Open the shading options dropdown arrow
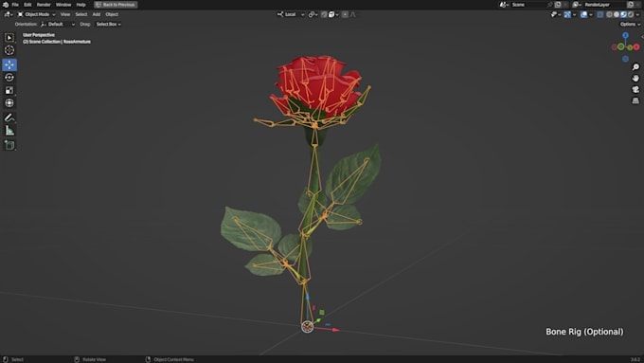644x363 pixels. (x=637, y=14)
